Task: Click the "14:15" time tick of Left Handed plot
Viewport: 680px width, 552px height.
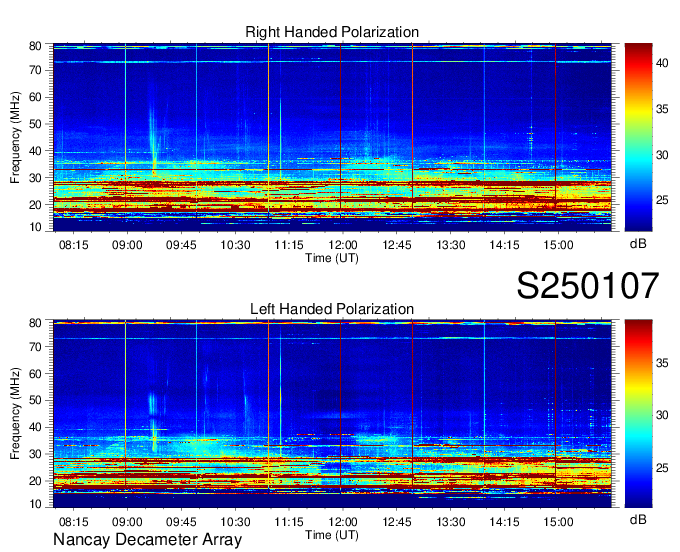Action: 504,522
